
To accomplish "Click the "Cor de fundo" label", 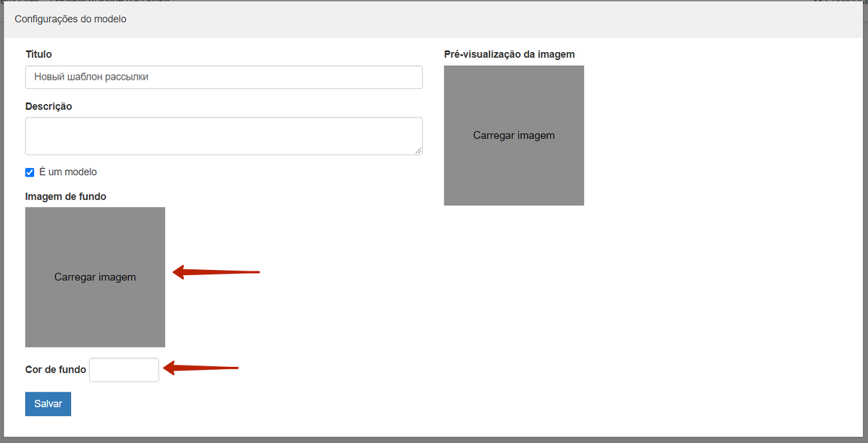I will (x=55, y=370).
